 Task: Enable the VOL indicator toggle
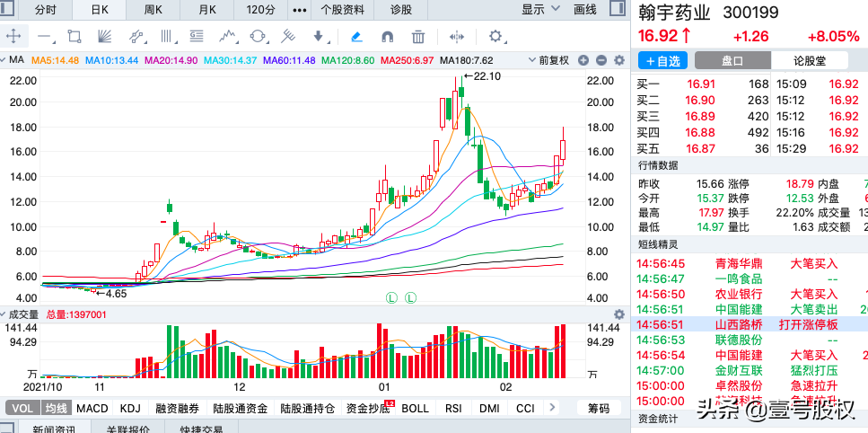pyautogui.click(x=22, y=409)
